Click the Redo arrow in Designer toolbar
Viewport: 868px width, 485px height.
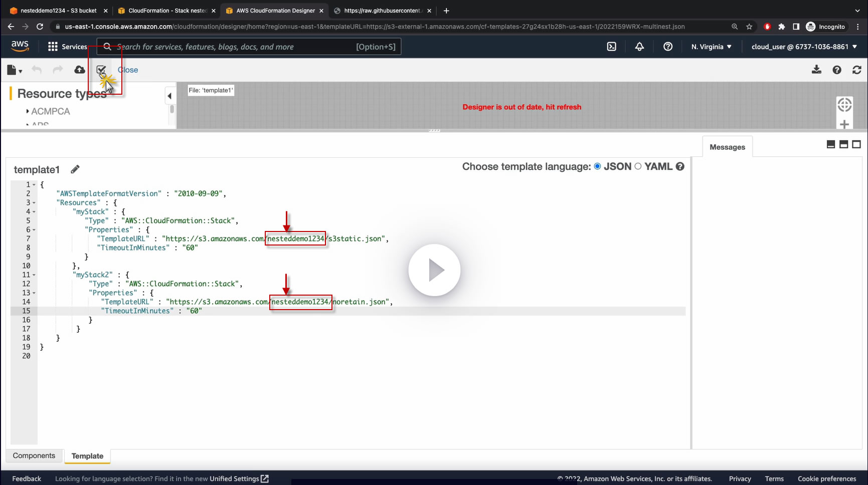[x=58, y=70]
